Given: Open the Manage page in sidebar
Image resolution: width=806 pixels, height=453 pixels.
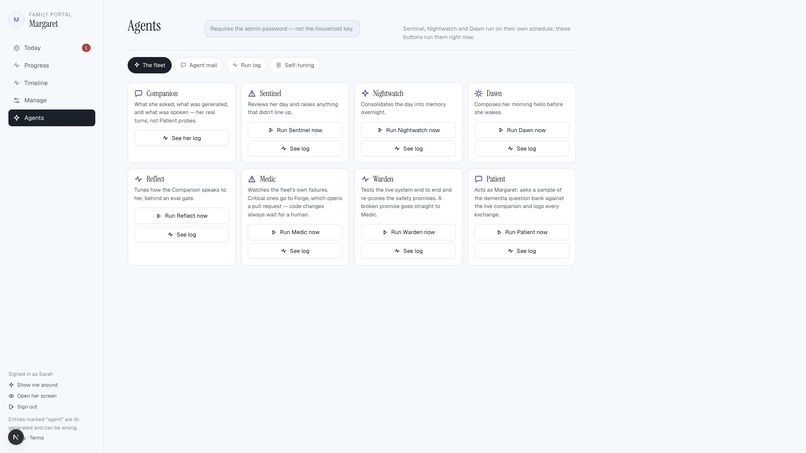Looking at the screenshot, I should 51,100.
